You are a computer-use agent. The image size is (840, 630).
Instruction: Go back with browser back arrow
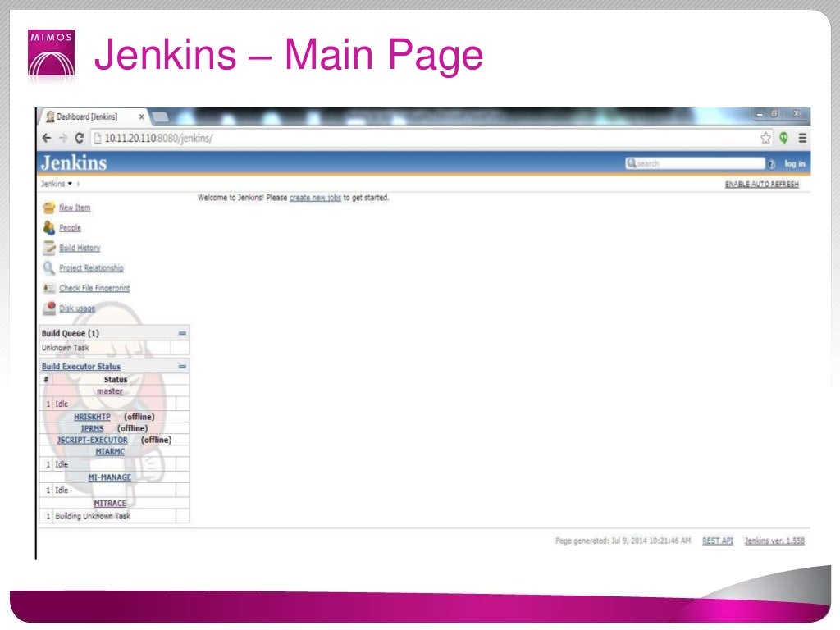point(47,138)
